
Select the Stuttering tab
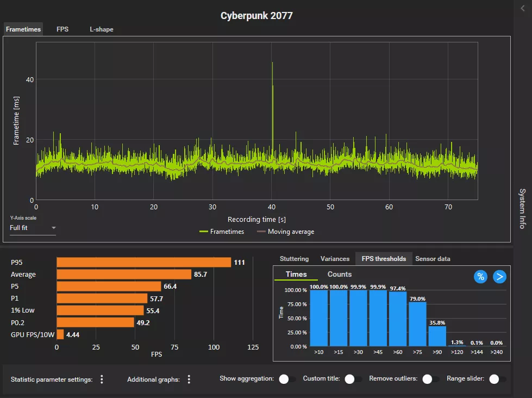(x=295, y=259)
